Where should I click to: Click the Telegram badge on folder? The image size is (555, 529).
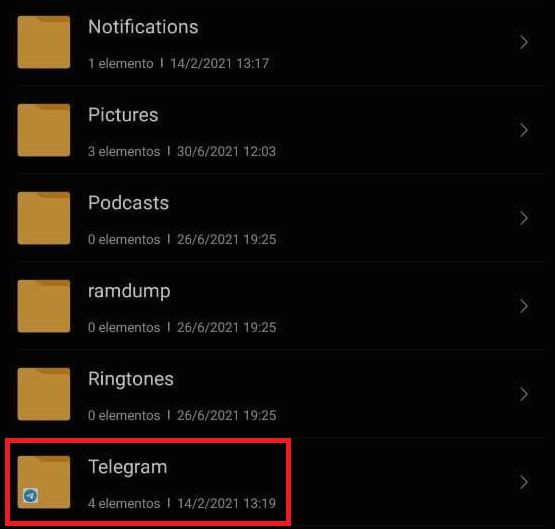pos(30,496)
